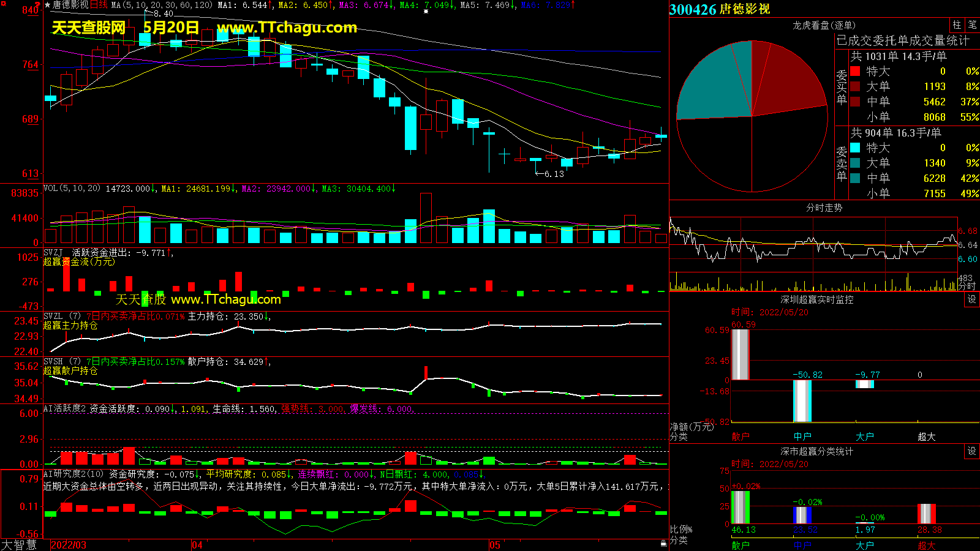Click the lock icon at chart bottom-right
The height and width of the screenshot is (551, 980).
pos(663,543)
